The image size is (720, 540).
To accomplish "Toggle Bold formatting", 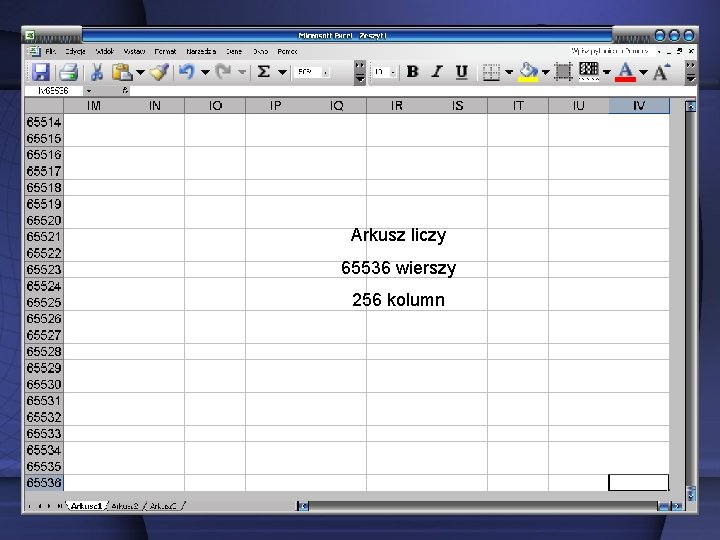I will [412, 72].
